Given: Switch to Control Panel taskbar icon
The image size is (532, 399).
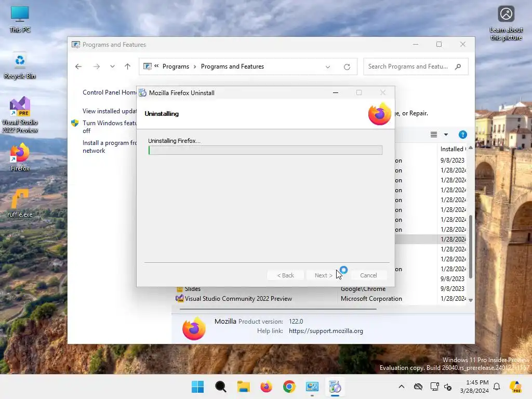Looking at the screenshot, I should pos(312,387).
